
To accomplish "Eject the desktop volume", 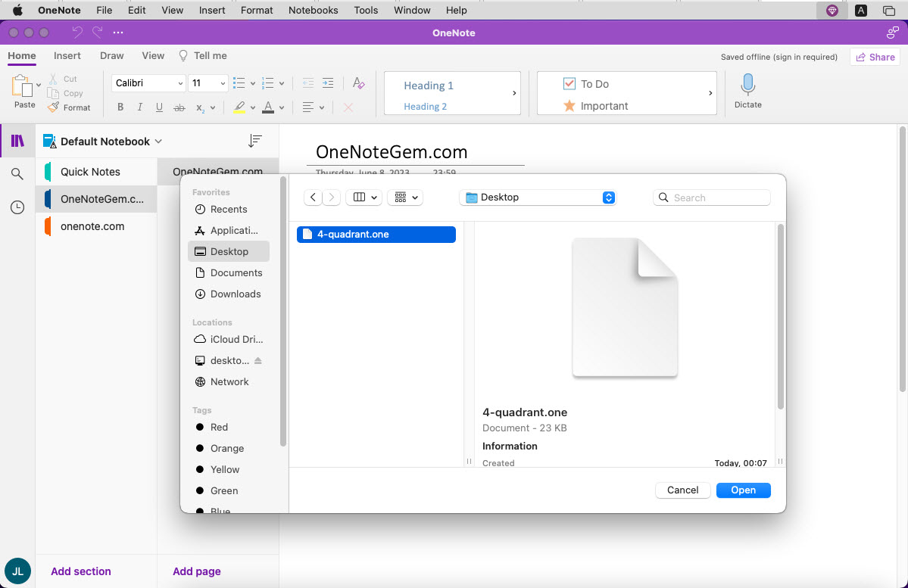I will click(258, 360).
